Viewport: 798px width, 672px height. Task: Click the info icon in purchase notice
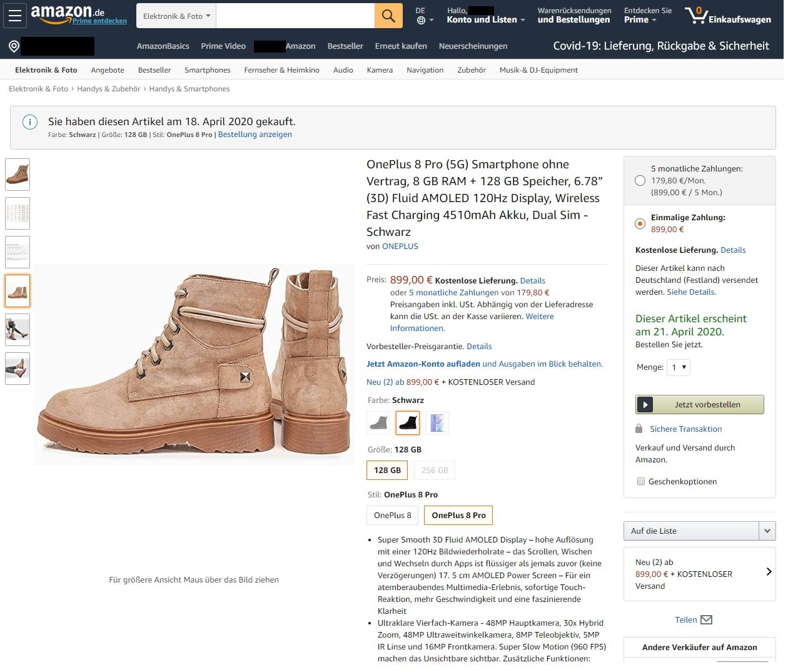(30, 122)
